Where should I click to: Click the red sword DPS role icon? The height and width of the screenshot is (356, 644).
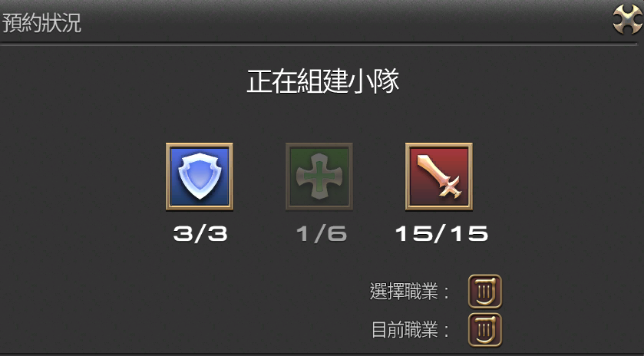pos(438,176)
